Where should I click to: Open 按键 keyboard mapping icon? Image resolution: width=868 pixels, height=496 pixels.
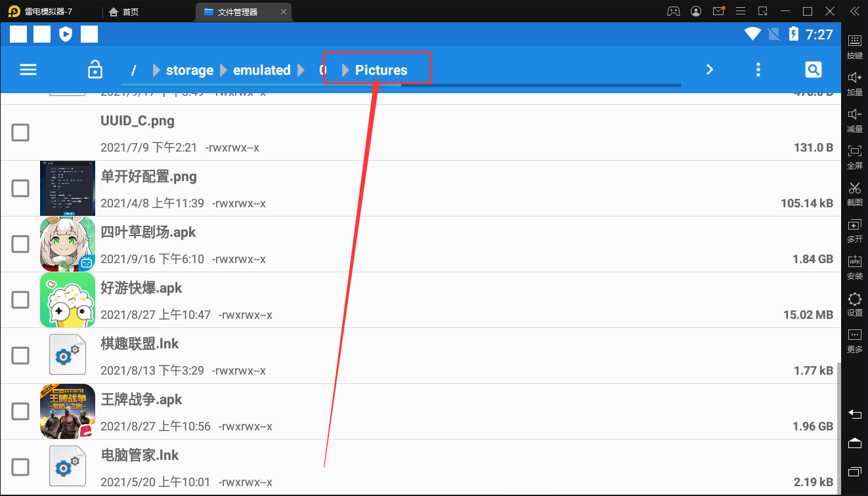pos(854,45)
